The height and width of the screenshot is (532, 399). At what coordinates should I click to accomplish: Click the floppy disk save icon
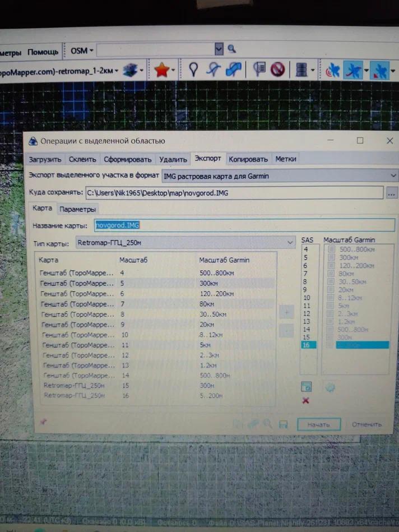[x=284, y=424]
